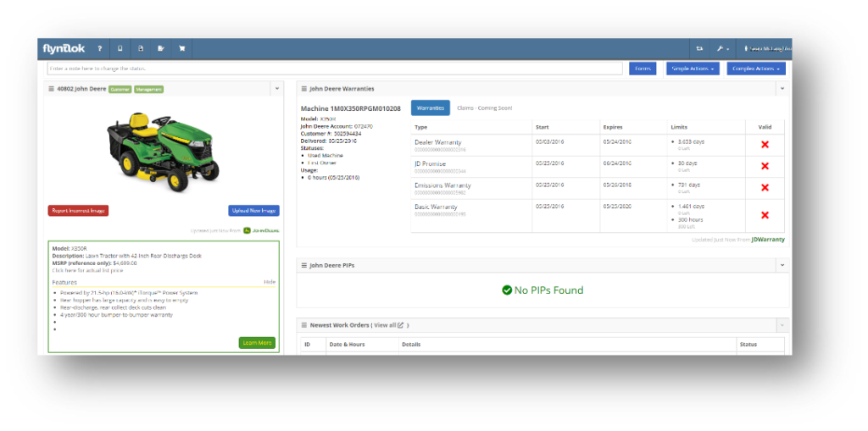The image size is (868, 431).
Task: Click the Basic Warranty row label
Action: pyautogui.click(x=437, y=207)
